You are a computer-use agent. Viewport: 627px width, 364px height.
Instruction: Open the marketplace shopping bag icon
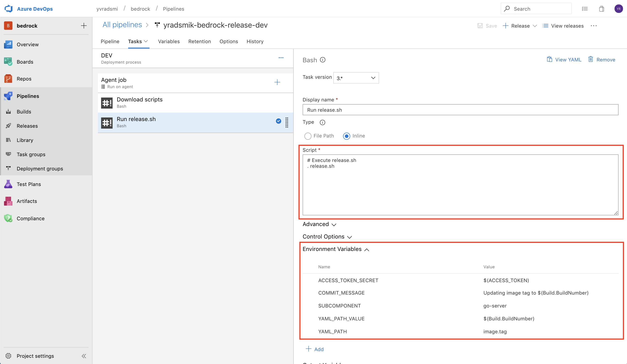pyautogui.click(x=602, y=9)
